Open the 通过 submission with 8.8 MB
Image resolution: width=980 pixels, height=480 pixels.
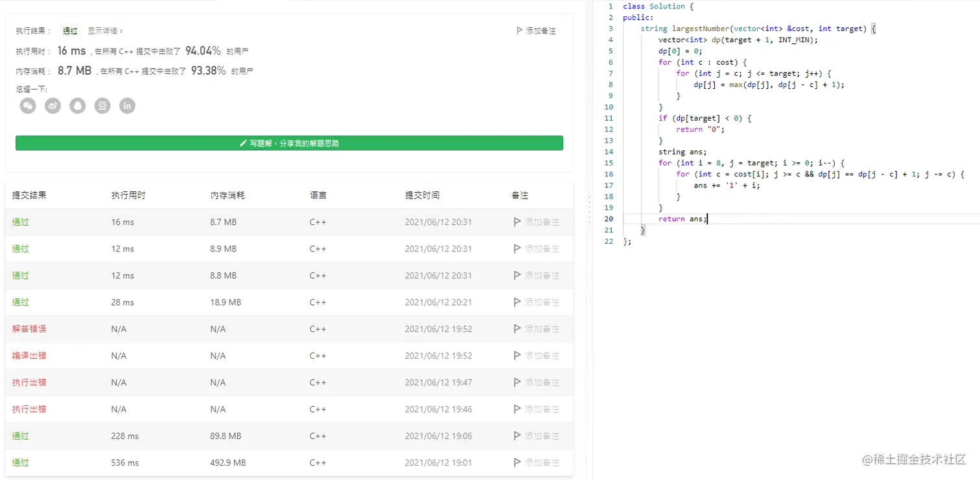click(21, 276)
